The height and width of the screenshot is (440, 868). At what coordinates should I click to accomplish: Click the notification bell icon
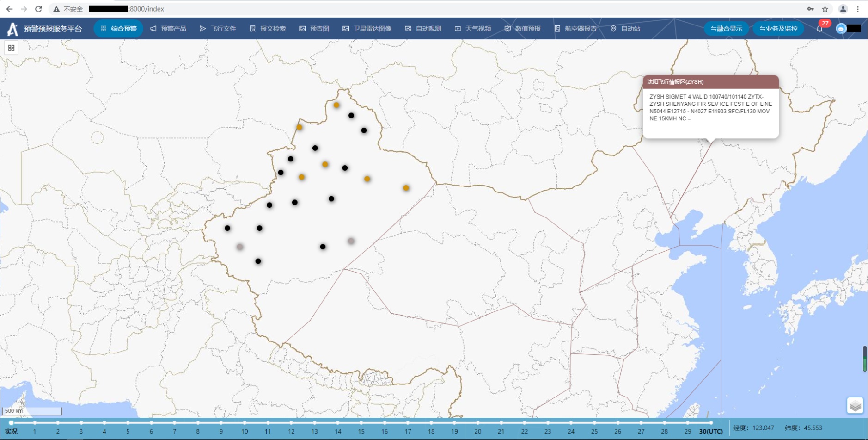coord(819,29)
